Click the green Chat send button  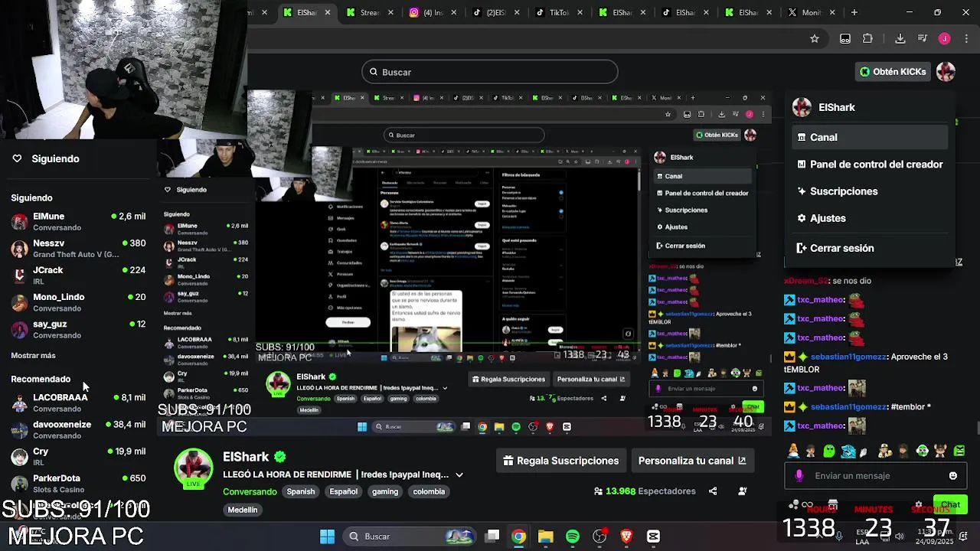point(951,505)
